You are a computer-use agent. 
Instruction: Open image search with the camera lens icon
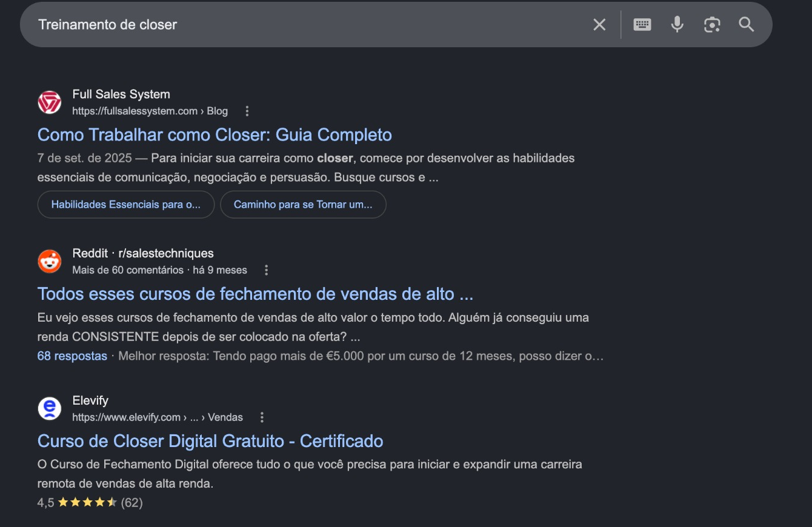click(x=712, y=25)
